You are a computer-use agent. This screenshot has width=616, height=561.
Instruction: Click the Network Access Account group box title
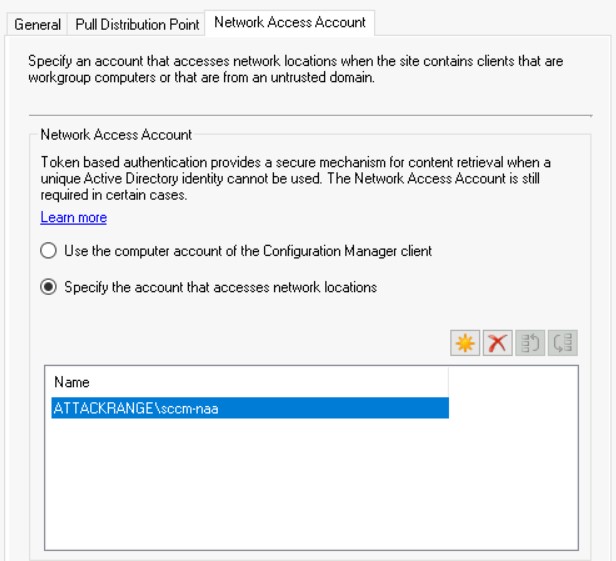(x=116, y=135)
